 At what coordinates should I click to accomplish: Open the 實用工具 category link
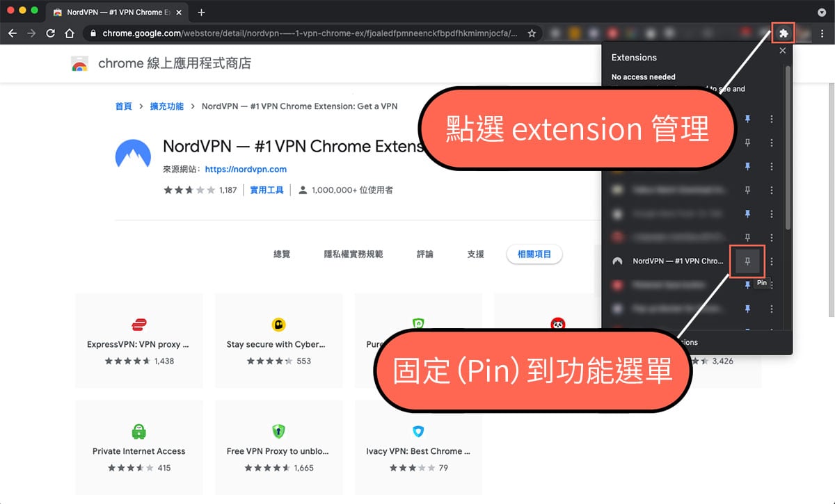[x=267, y=190]
